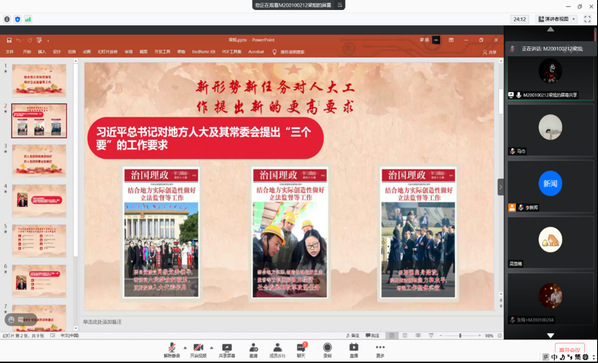Select slide 4 thumbnail in panel

[39, 201]
